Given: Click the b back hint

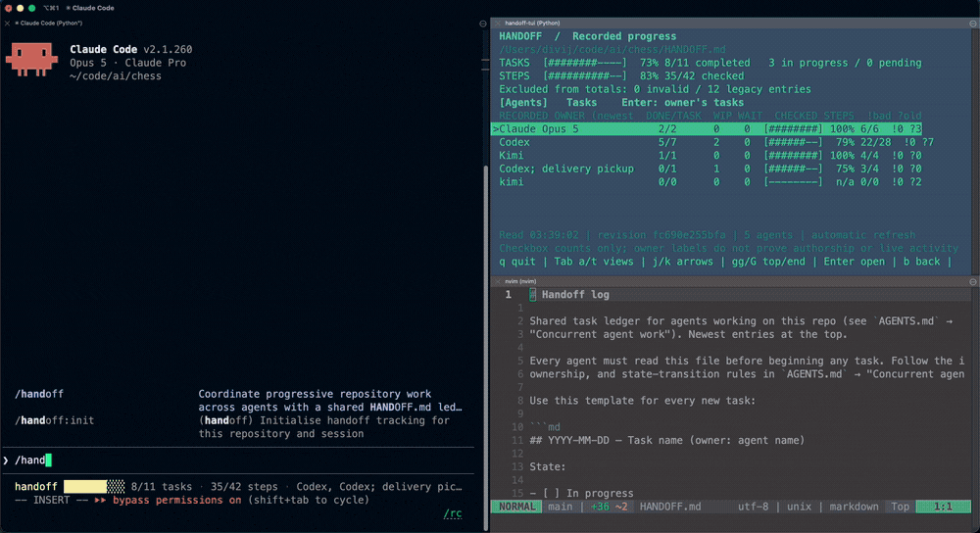Looking at the screenshot, I should pos(921,262).
